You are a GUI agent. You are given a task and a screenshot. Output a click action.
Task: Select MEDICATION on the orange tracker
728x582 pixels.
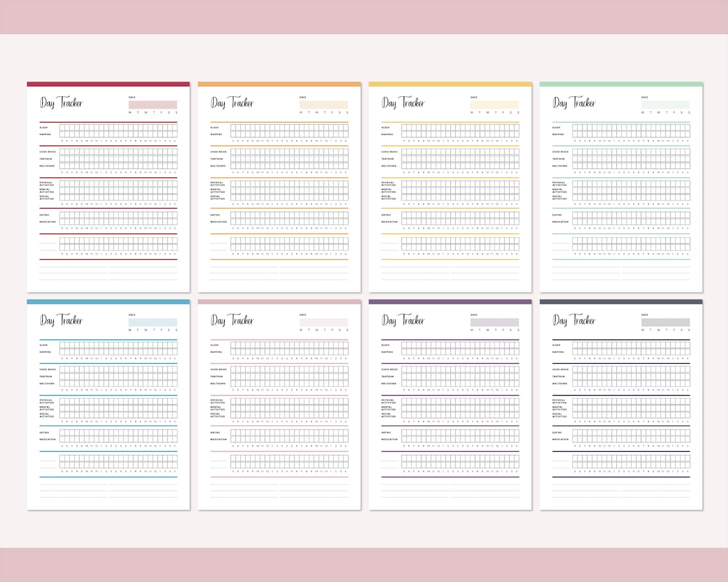click(217, 221)
